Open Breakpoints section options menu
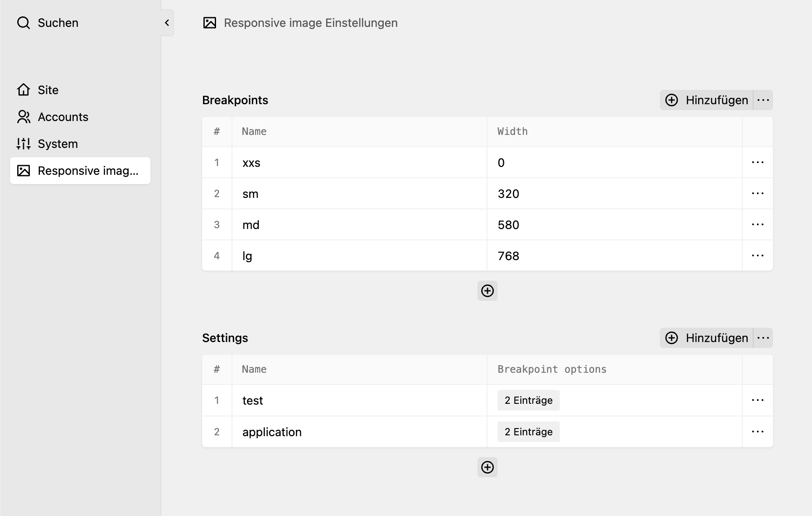The width and height of the screenshot is (812, 516). click(x=763, y=100)
